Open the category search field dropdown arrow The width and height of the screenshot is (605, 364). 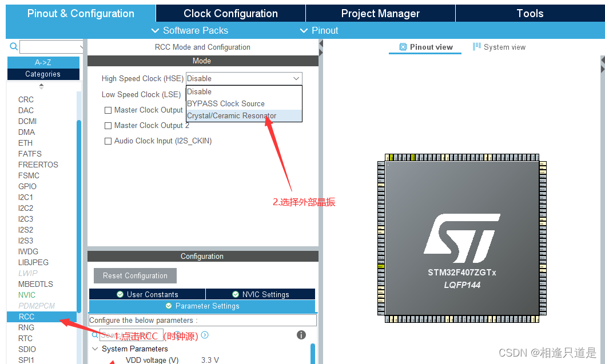point(81,47)
